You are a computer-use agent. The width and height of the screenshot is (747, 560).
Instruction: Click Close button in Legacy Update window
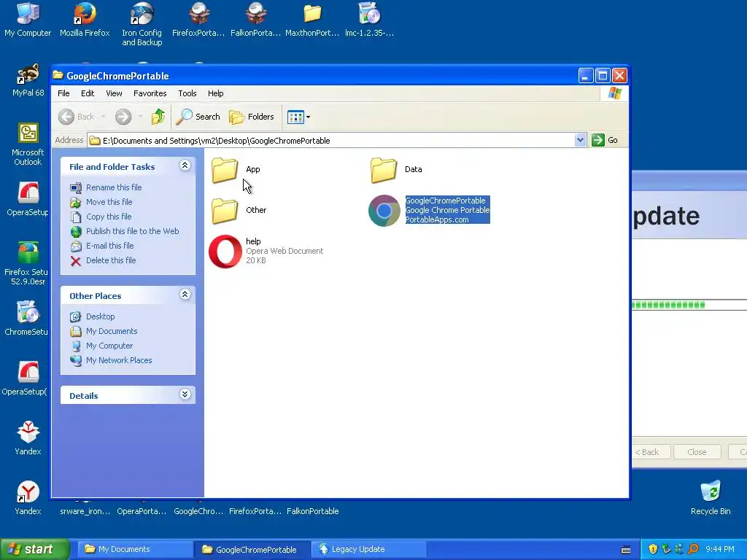[x=697, y=452]
